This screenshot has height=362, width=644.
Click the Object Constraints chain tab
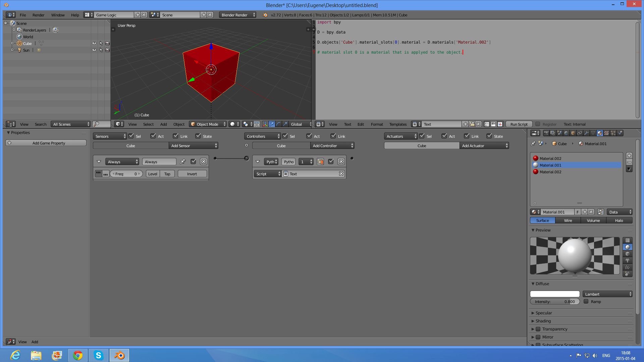tap(580, 133)
